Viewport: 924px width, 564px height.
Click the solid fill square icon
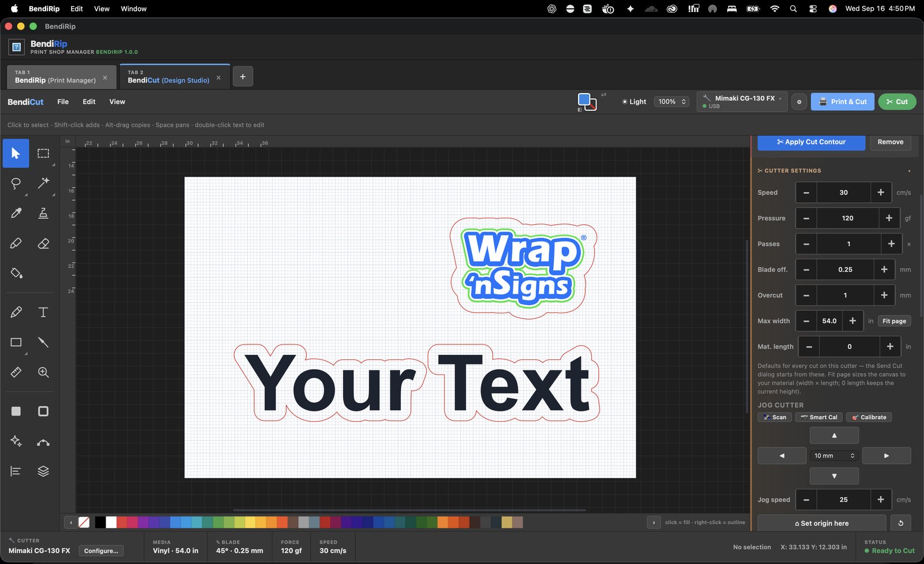click(16, 411)
